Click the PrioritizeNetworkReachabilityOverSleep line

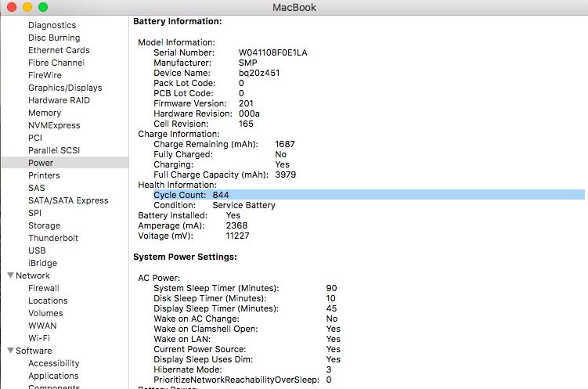click(242, 380)
